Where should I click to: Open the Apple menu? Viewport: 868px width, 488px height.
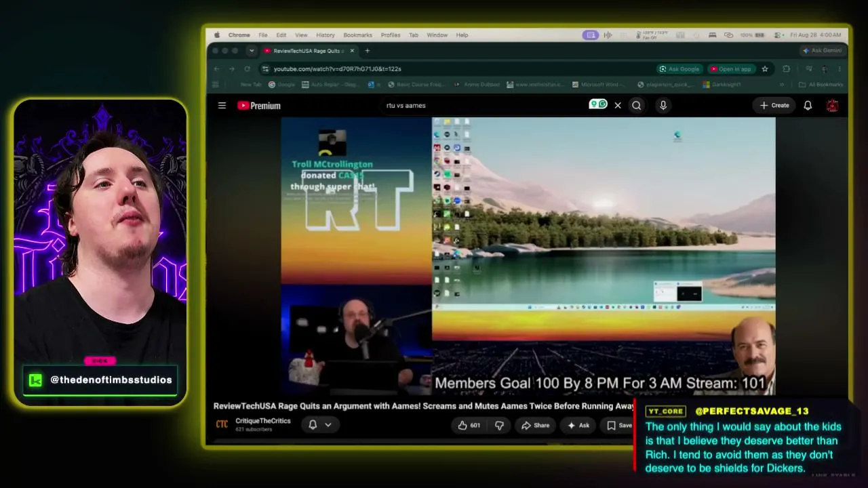217,35
